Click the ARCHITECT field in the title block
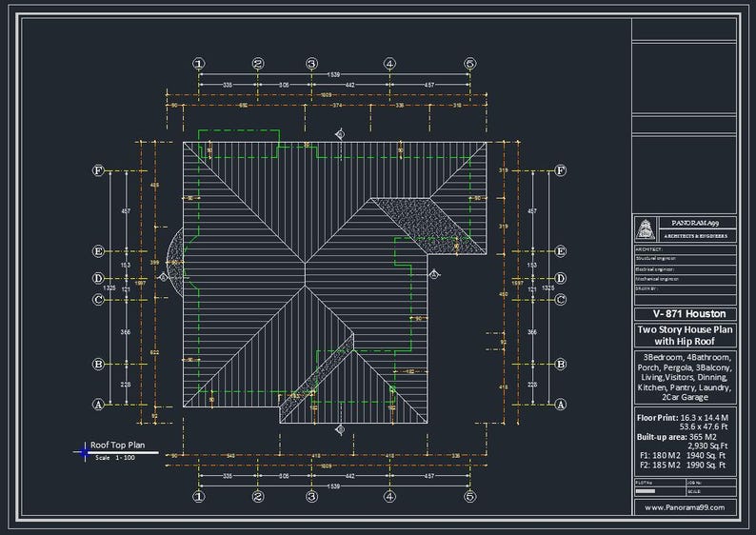 685,249
